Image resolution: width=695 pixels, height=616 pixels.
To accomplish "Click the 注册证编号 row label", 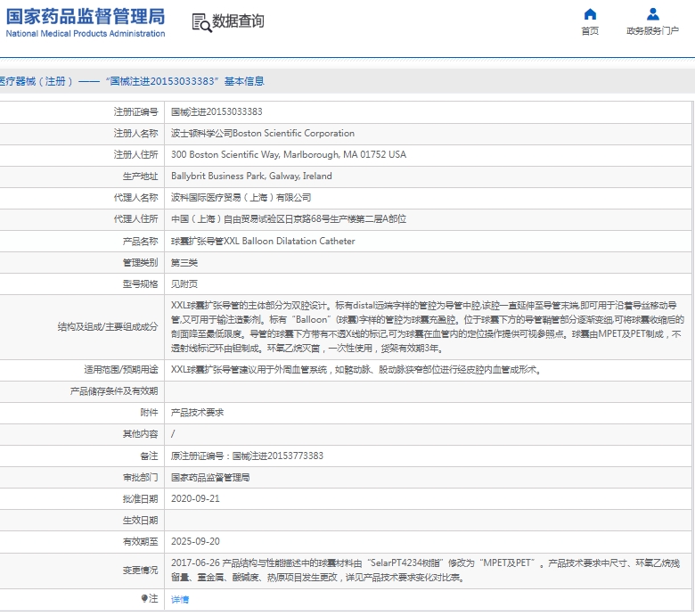I will 135,111.
